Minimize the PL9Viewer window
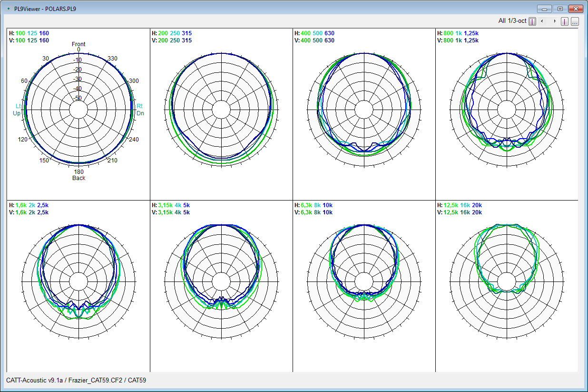This screenshot has height=392, width=588. click(544, 9)
